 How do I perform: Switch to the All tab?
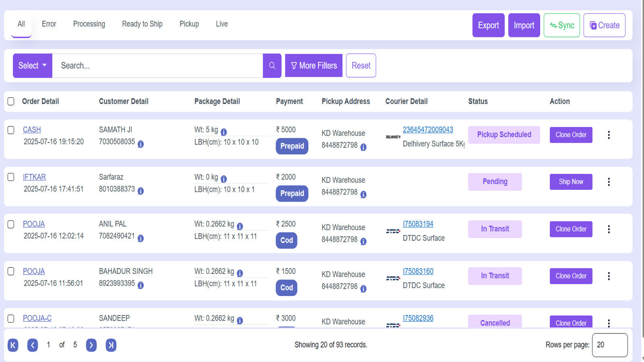point(21,24)
